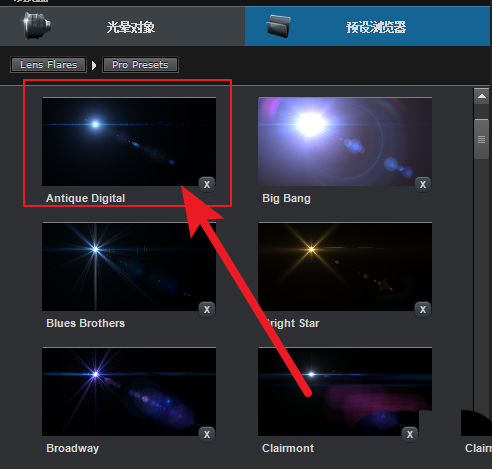Delete Bright Star preset using X button
This screenshot has height=469, width=492.
pos(423,309)
